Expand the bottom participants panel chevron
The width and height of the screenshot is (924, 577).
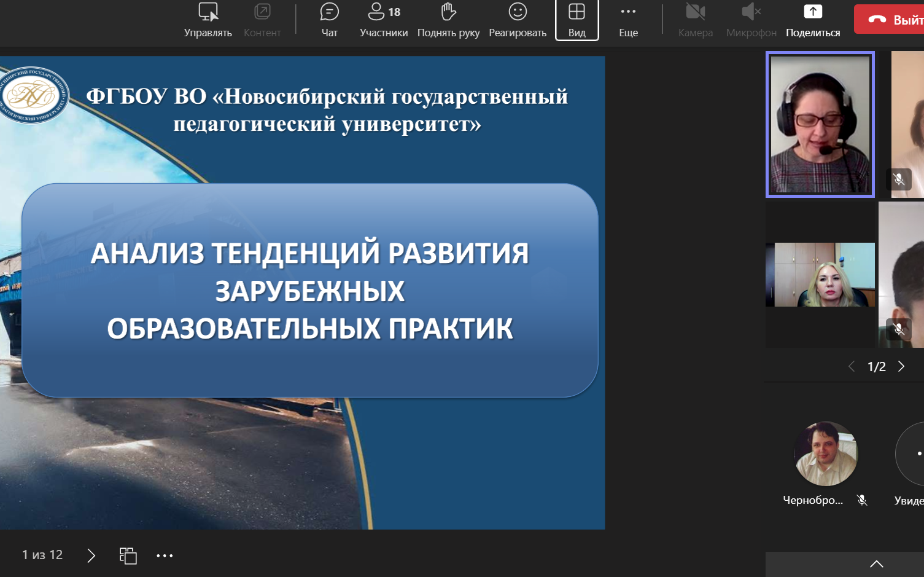pyautogui.click(x=877, y=563)
